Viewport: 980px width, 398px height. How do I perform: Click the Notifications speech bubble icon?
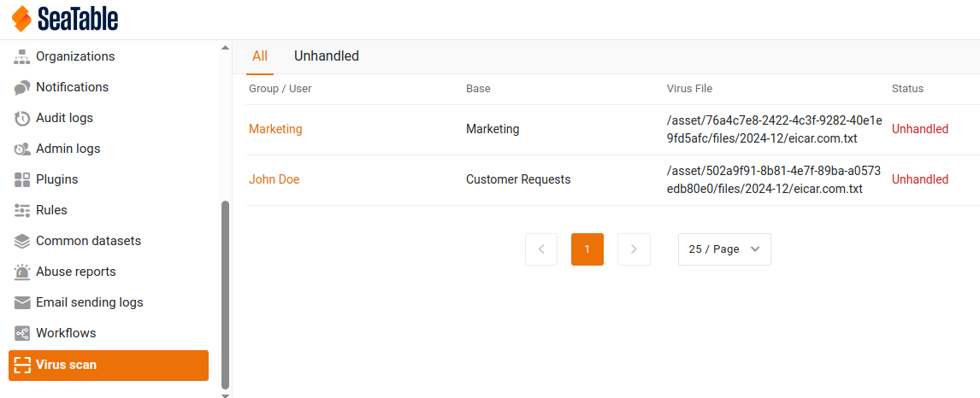[22, 87]
